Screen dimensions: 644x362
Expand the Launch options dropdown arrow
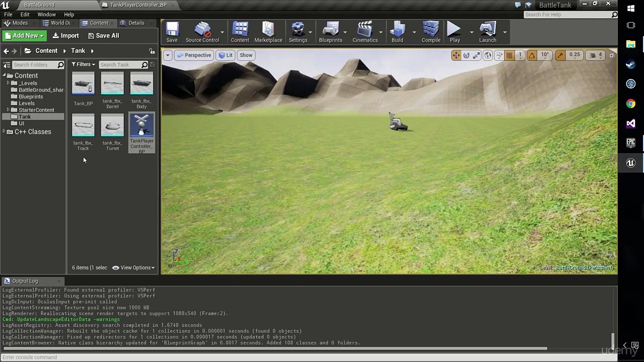pos(505,32)
